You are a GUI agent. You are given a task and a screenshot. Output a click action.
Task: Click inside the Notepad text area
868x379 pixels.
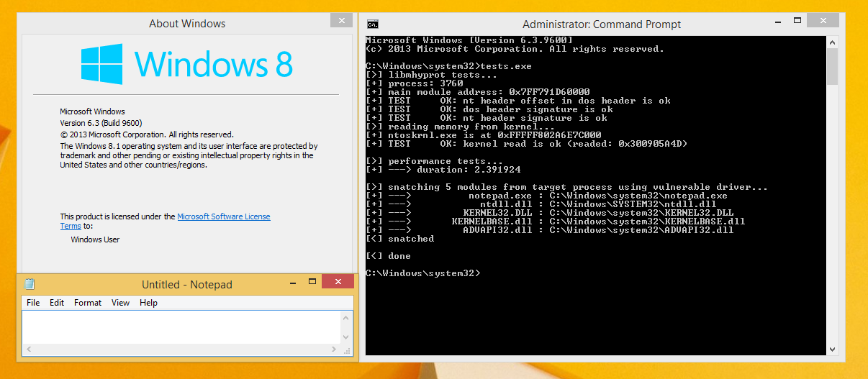(x=182, y=327)
